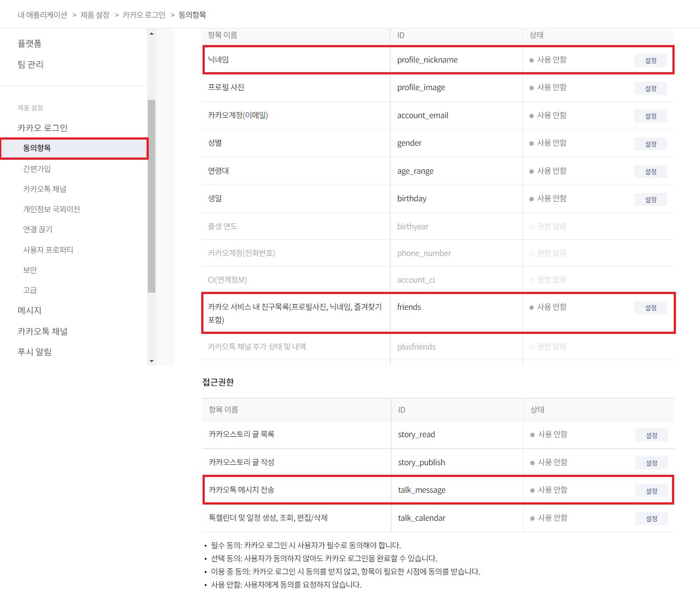Click the 카카오톡 메시지 전송 item name

[241, 490]
